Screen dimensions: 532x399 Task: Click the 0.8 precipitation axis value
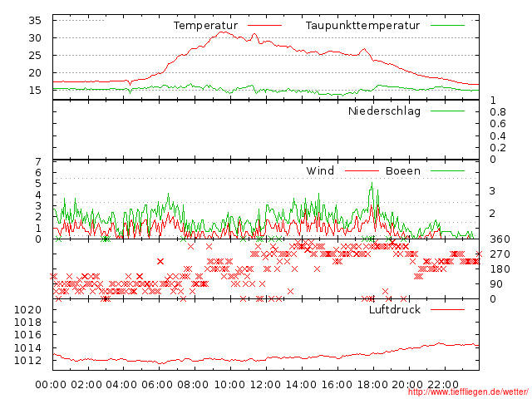(498, 112)
